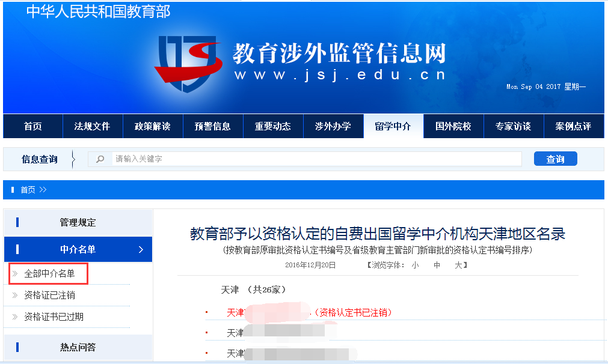Open the 留学中介 navigation tab

[x=393, y=126]
